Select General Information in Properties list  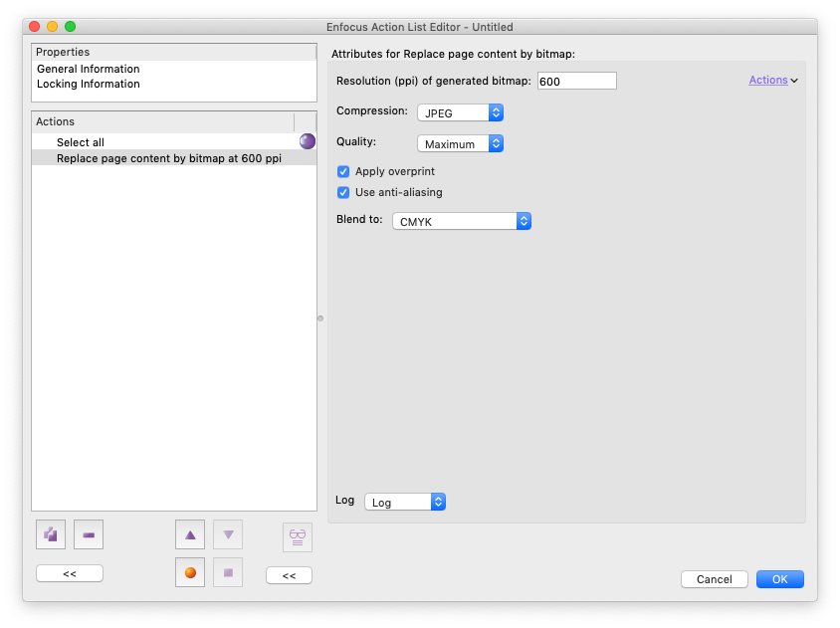[88, 69]
